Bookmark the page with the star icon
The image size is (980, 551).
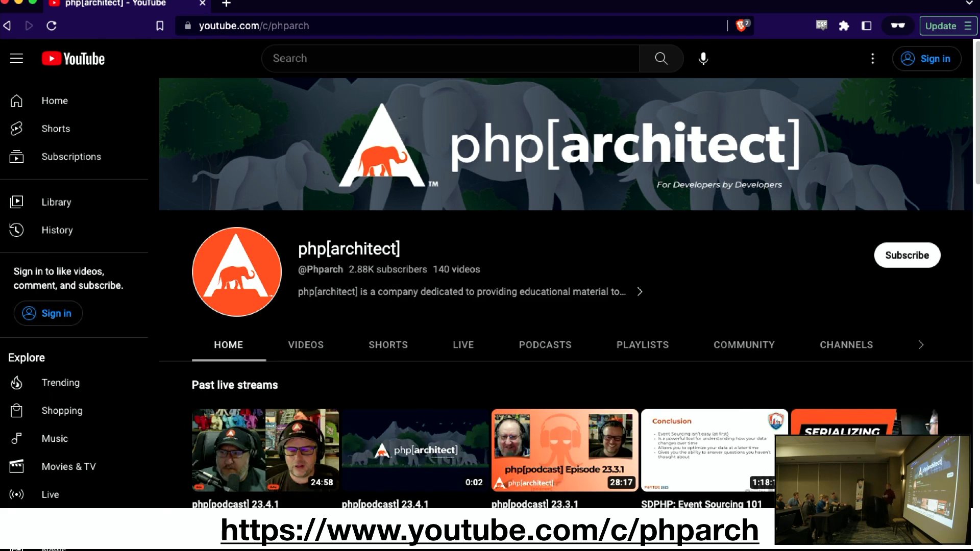tap(160, 26)
